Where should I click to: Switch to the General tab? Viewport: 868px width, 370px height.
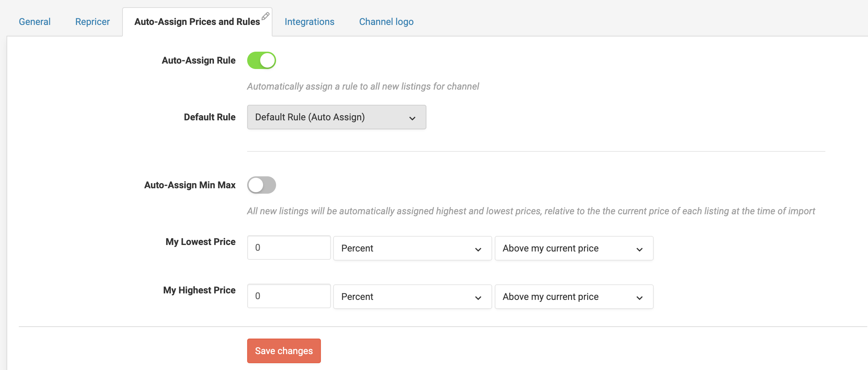(35, 22)
